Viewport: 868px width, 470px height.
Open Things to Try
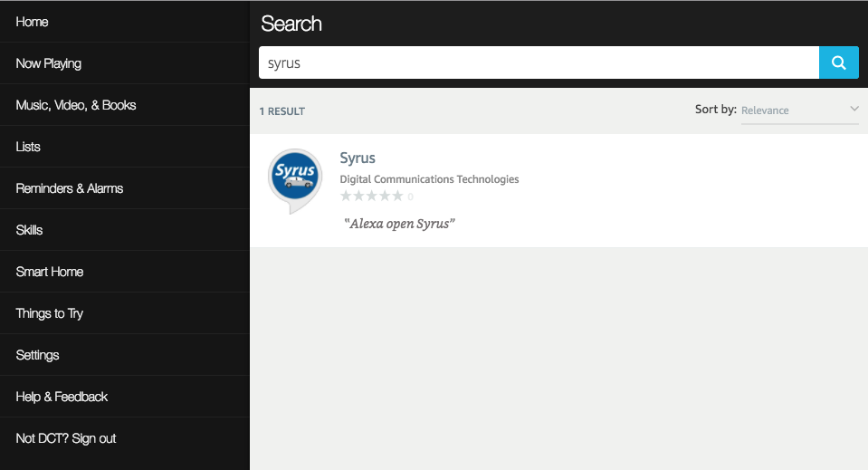(50, 313)
